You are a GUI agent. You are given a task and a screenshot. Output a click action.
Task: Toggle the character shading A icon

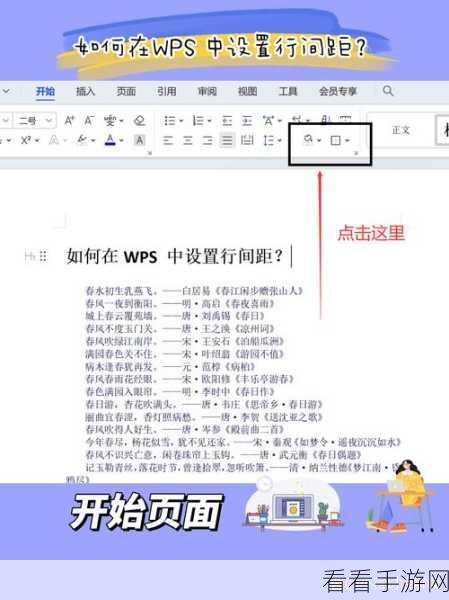point(140,140)
